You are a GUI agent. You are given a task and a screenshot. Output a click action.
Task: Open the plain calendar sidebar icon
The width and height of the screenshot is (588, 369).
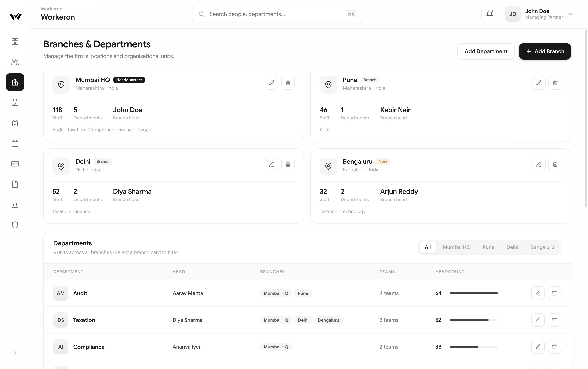tap(15, 143)
